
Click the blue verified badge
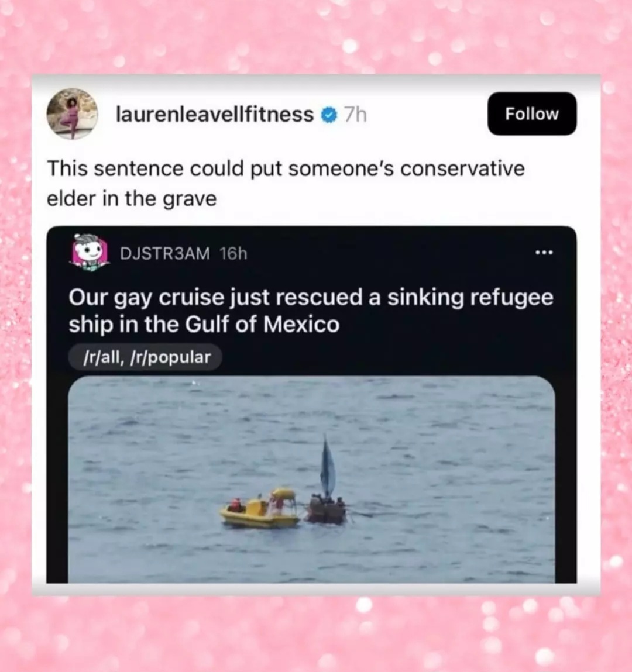[329, 115]
